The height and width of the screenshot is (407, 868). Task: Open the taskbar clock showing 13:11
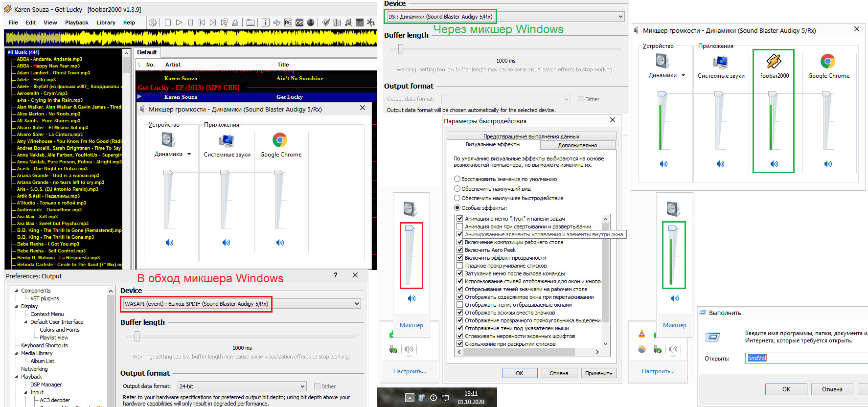point(471,398)
